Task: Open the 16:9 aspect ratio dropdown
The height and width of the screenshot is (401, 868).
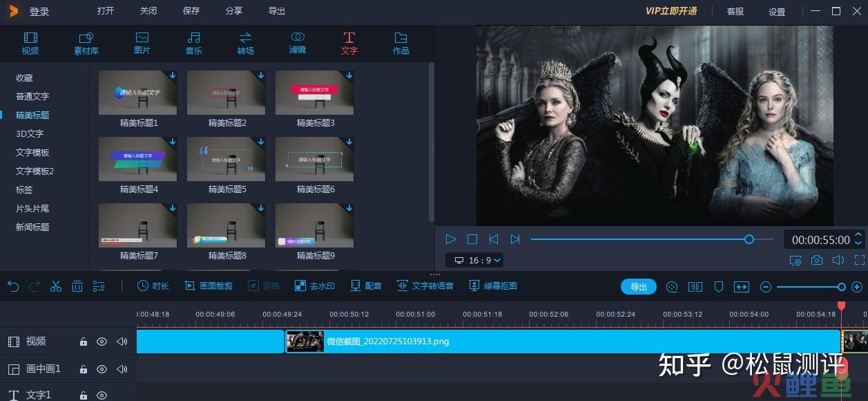Action: click(x=474, y=260)
